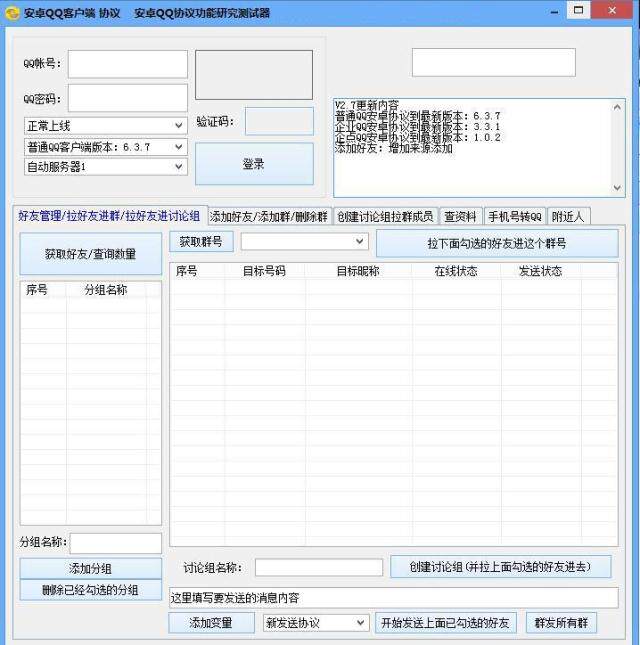
Task: Click the 删除已经勾选的分组 button
Action: [90, 590]
